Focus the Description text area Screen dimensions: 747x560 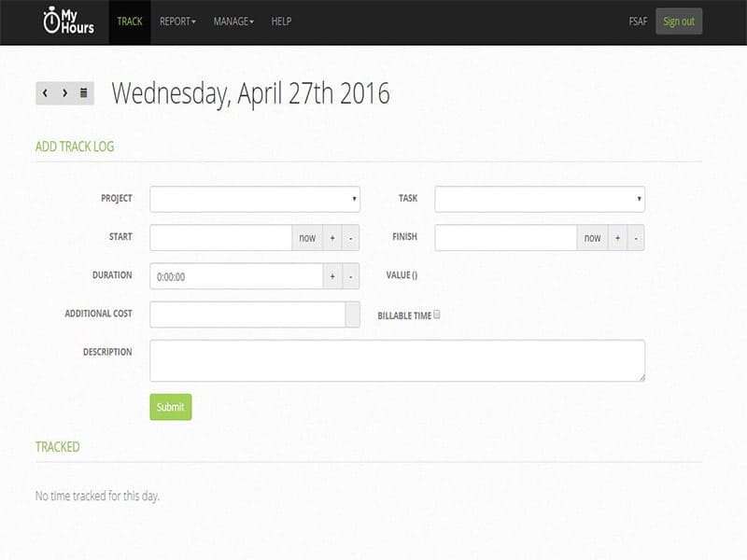click(398, 360)
